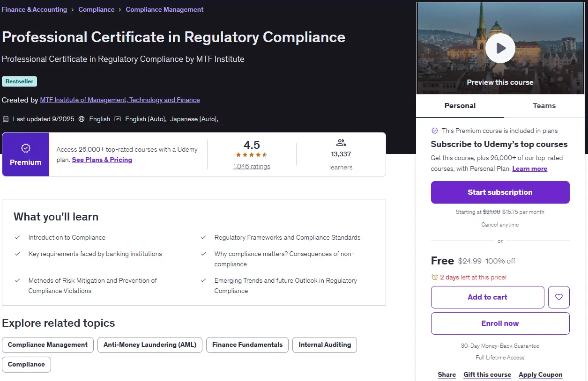Select Anti-Money Laundering (AML) topic chip

click(150, 345)
